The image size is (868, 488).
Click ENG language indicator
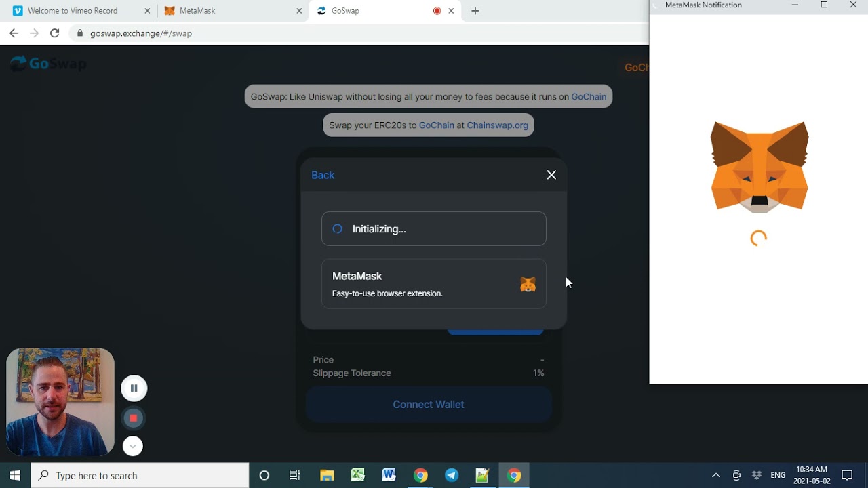point(778,475)
